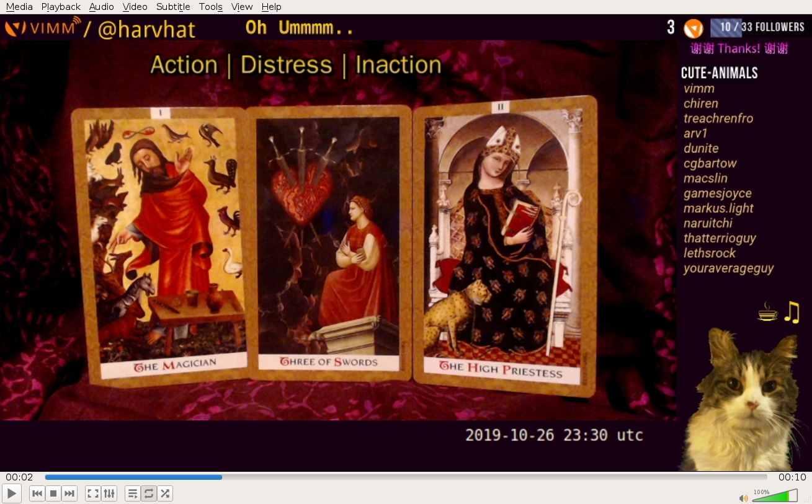
Task: Open the Media menu
Action: coord(19,7)
